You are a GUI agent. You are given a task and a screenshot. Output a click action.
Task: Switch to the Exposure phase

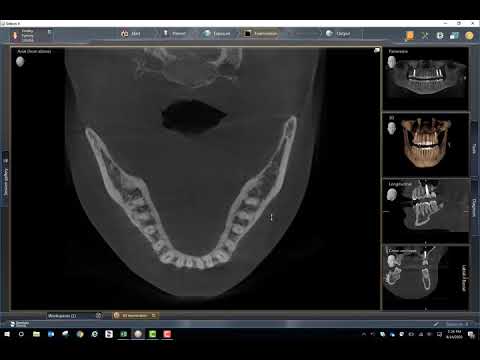point(217,34)
